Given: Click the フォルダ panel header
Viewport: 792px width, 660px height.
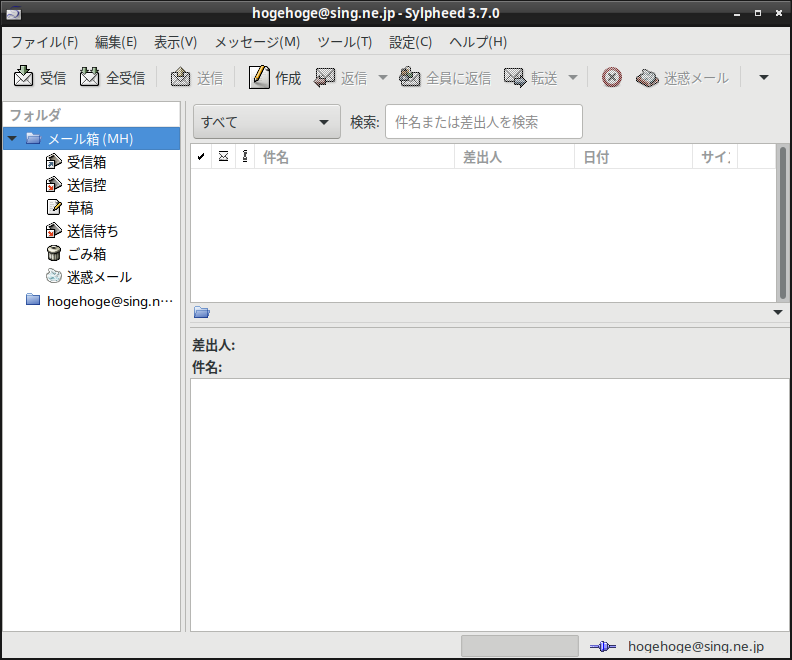Looking at the screenshot, I should 91,115.
